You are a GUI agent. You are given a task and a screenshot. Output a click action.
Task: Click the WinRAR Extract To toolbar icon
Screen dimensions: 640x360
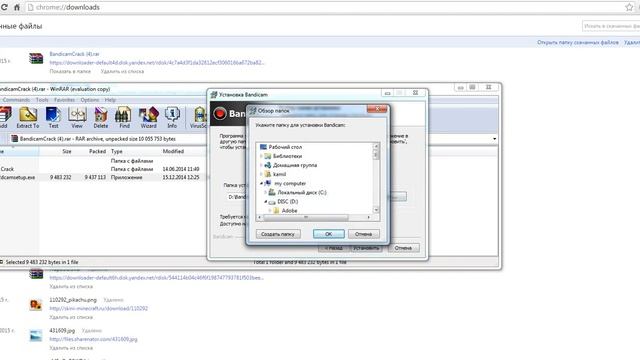pyautogui.click(x=28, y=118)
